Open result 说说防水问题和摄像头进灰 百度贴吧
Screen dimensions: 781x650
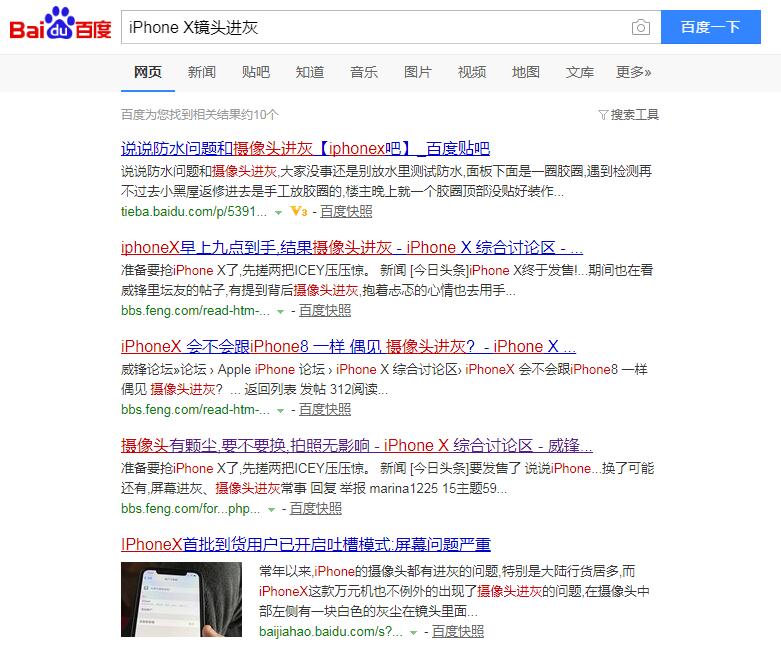coord(305,148)
